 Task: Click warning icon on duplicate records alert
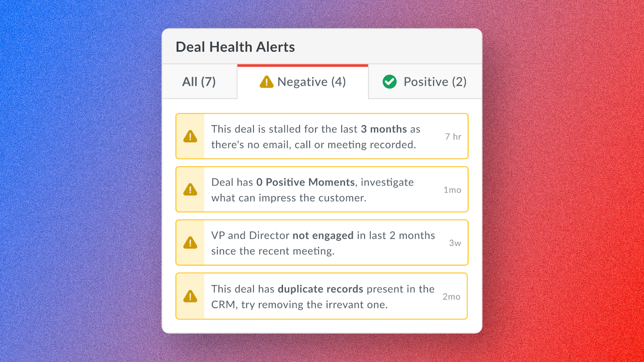[x=190, y=296]
